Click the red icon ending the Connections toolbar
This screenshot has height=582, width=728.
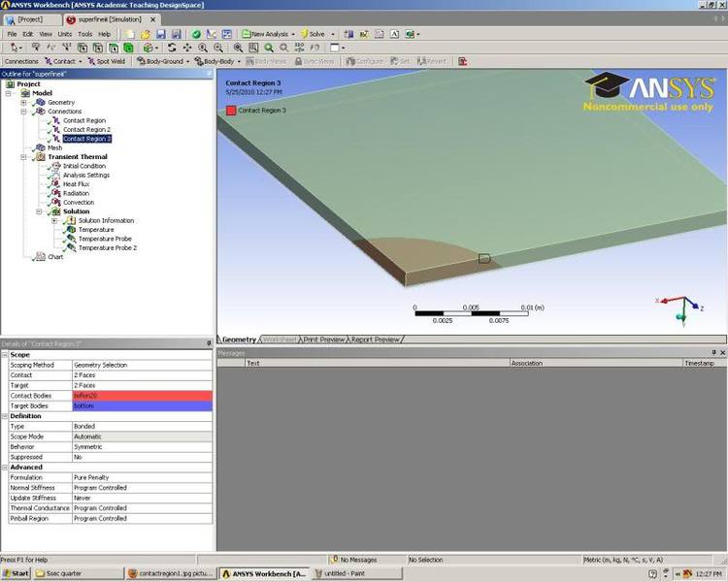[x=462, y=61]
